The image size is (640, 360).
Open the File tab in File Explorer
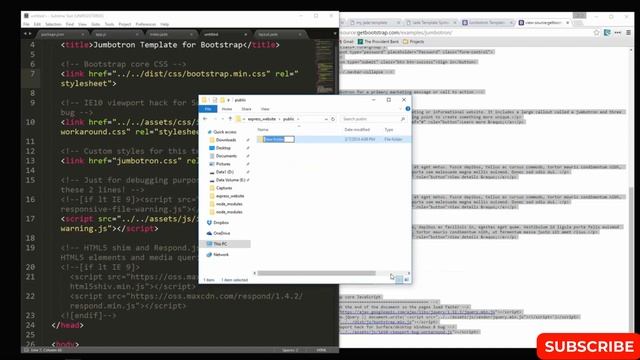[208, 109]
